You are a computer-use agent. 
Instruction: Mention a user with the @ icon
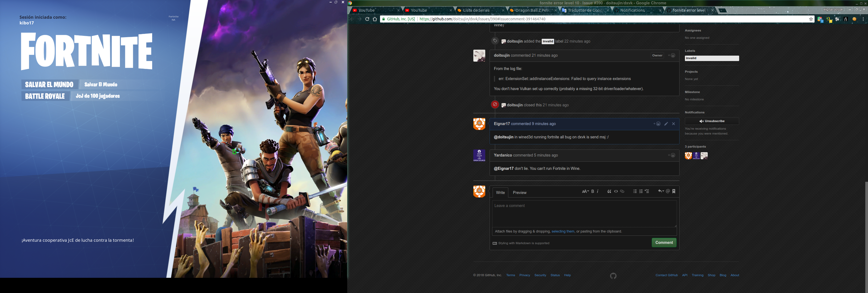point(668,191)
